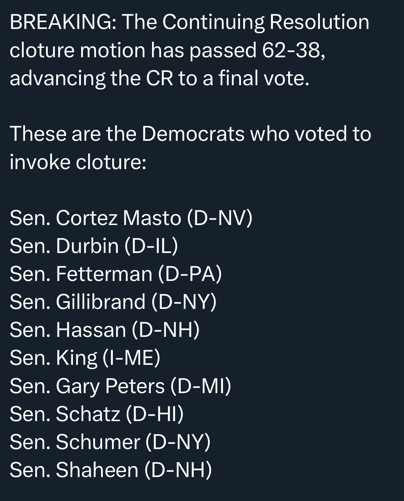Click the words 'Continuing Resolution'
The image size is (404, 501).
tap(266, 23)
